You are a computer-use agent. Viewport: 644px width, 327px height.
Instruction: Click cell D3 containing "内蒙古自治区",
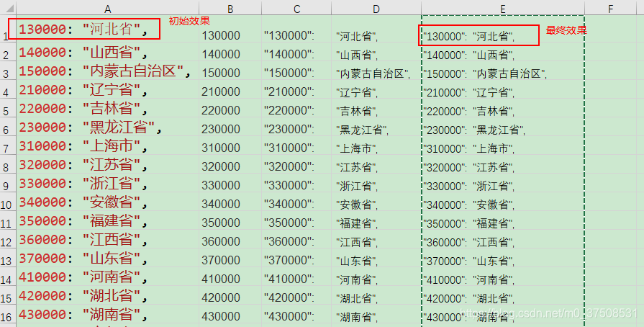click(376, 71)
